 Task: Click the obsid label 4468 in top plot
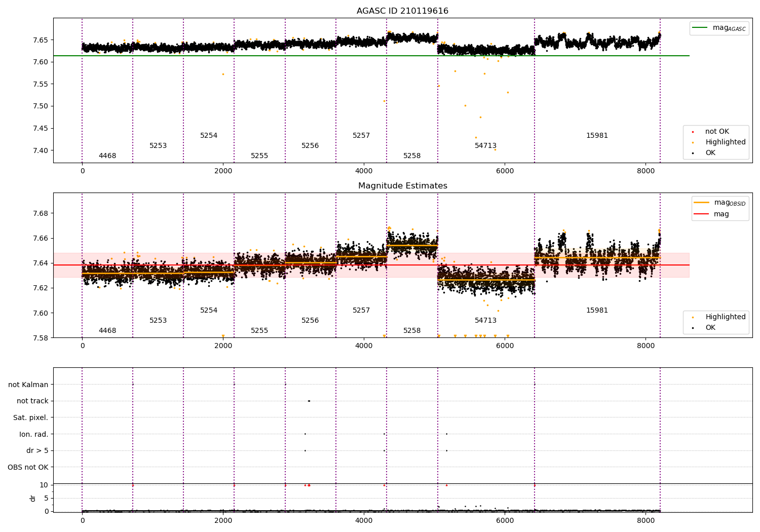coord(107,156)
